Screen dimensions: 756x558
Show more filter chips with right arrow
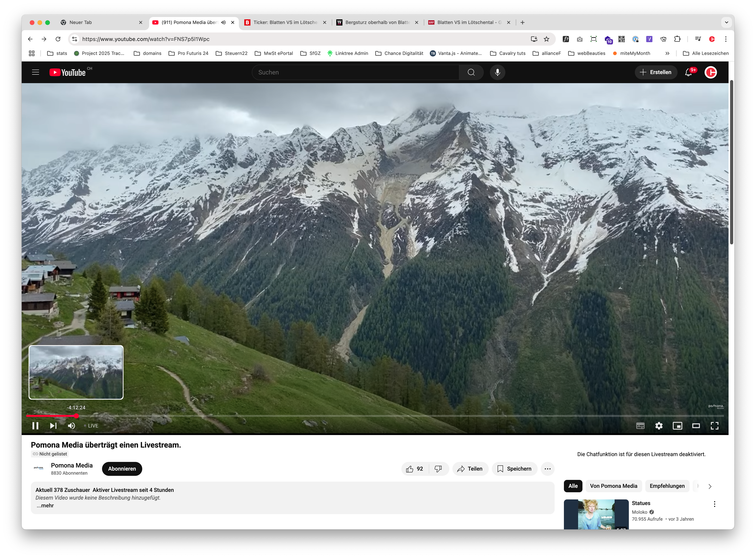pos(710,486)
